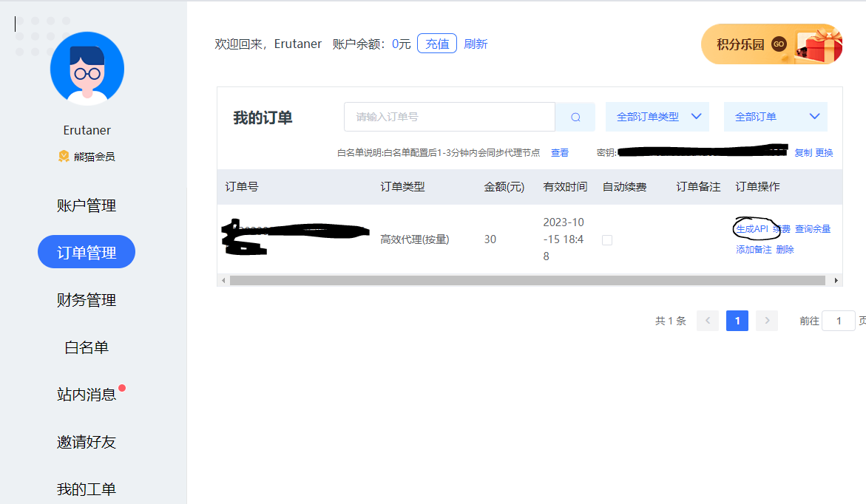Click the user avatar picture
This screenshot has width=866, height=504.
coord(87,69)
